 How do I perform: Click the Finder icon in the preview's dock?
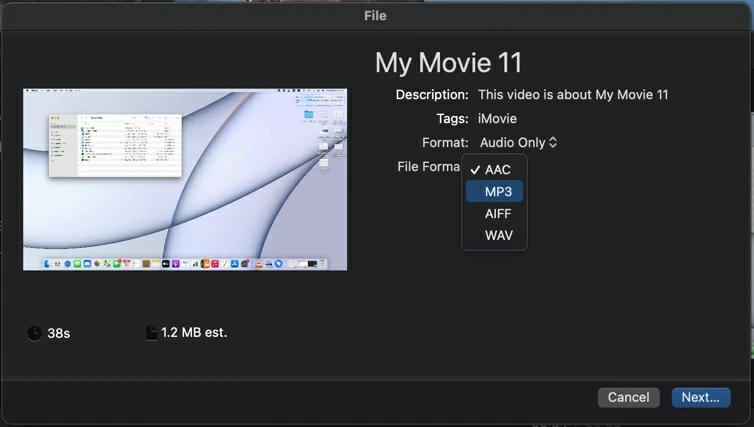coord(45,264)
